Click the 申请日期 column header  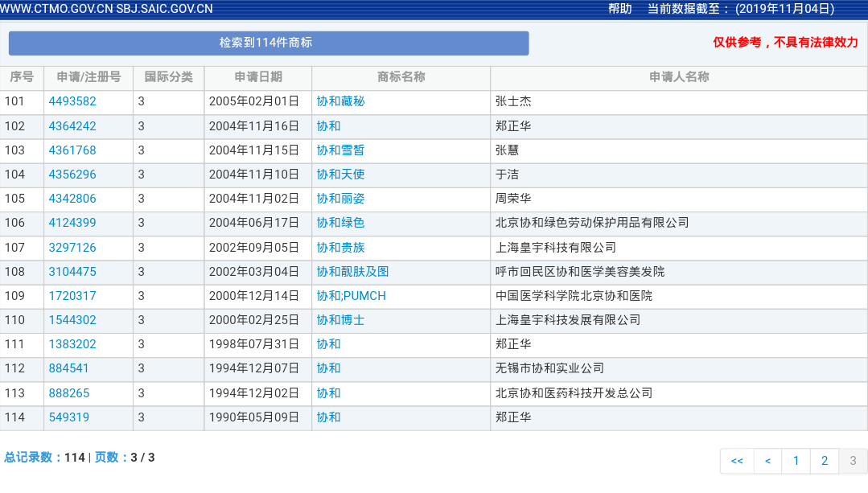[258, 77]
